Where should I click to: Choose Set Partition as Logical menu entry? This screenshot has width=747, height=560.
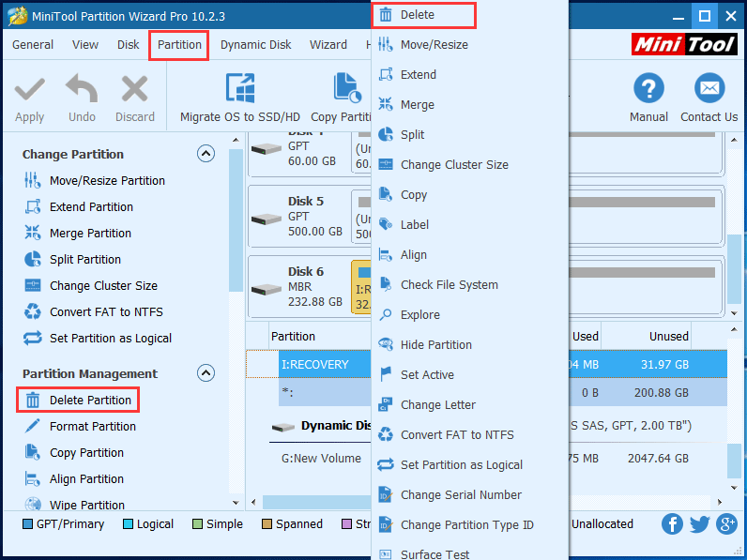(x=470, y=464)
